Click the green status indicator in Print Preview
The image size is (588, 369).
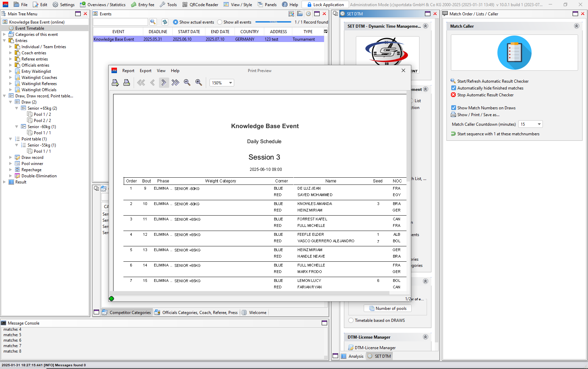tap(111, 299)
